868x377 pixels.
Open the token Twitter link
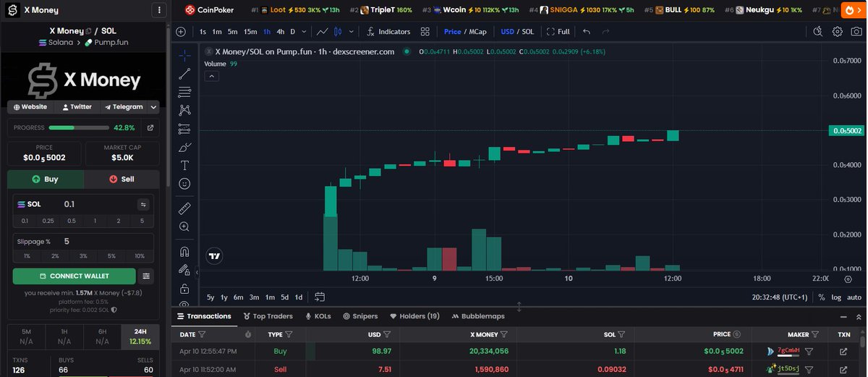pos(77,106)
